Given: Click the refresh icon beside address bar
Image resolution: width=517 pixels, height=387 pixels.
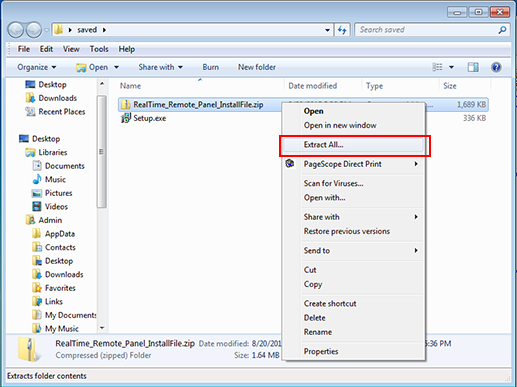Looking at the screenshot, I should (x=342, y=30).
